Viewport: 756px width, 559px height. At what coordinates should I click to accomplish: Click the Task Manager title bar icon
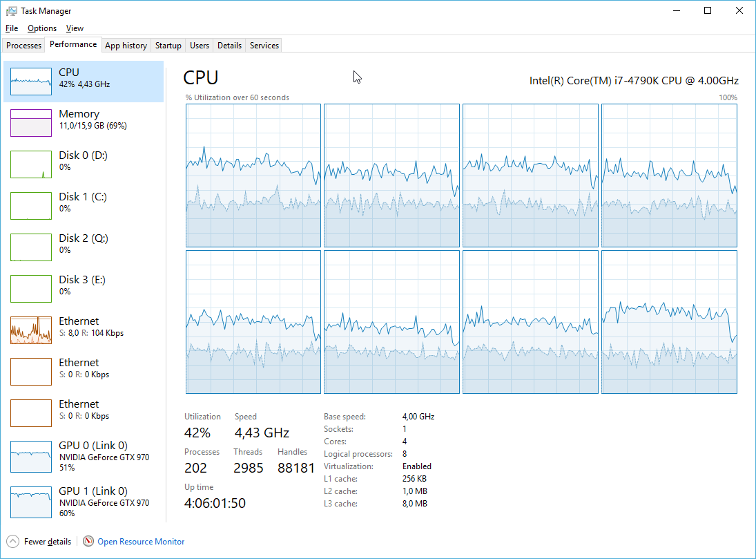click(x=11, y=11)
